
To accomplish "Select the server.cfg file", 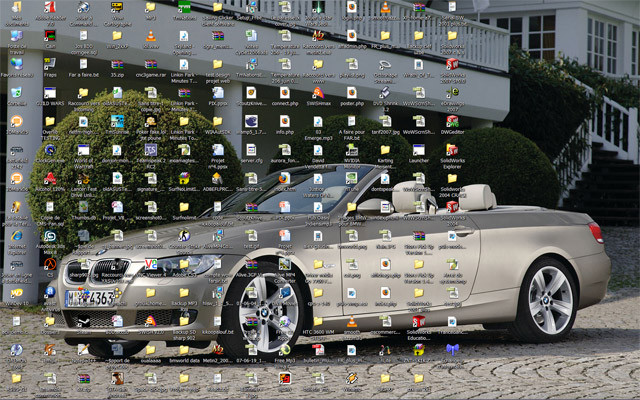I will click(251, 149).
